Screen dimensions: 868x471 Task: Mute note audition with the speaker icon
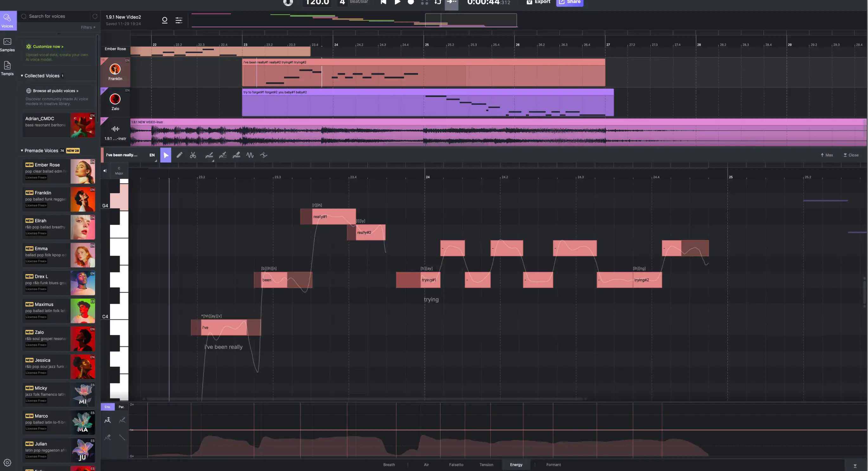point(105,171)
